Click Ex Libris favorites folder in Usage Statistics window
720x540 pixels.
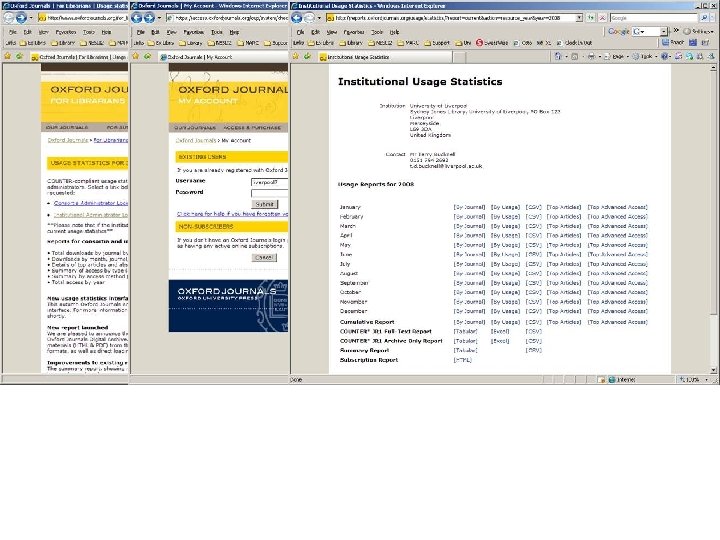pos(321,43)
